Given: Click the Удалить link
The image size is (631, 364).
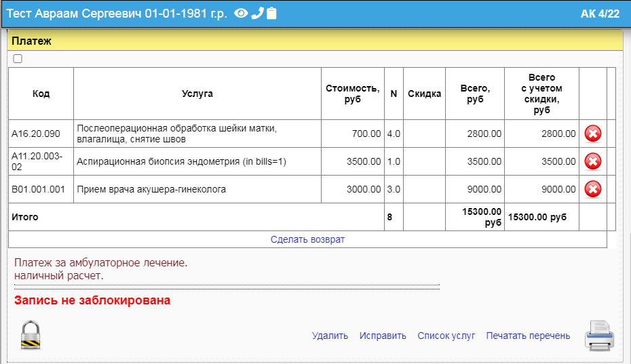Looking at the screenshot, I should pyautogui.click(x=330, y=336).
